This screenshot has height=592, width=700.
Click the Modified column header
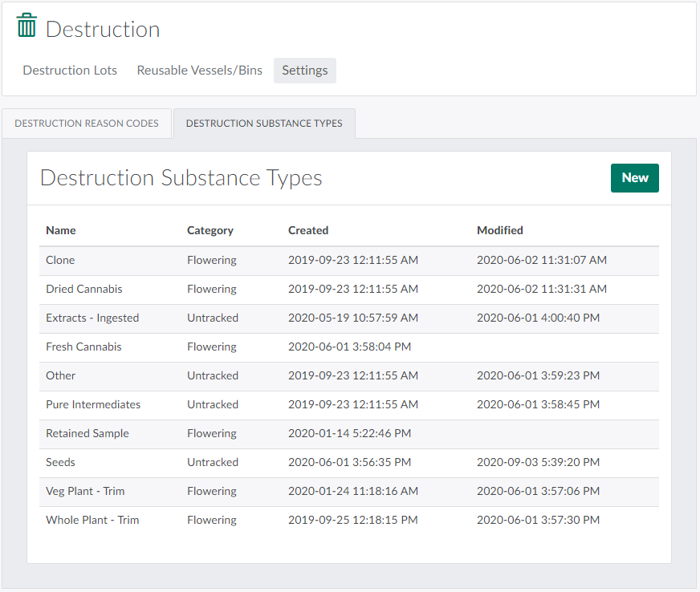pos(499,230)
